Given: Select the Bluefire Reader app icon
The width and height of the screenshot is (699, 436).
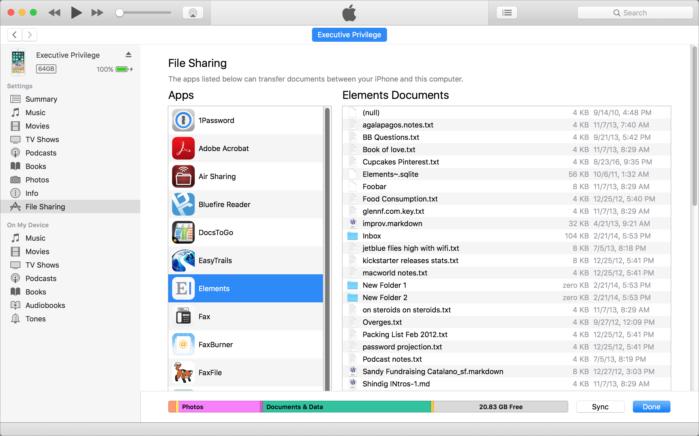Looking at the screenshot, I should (183, 204).
